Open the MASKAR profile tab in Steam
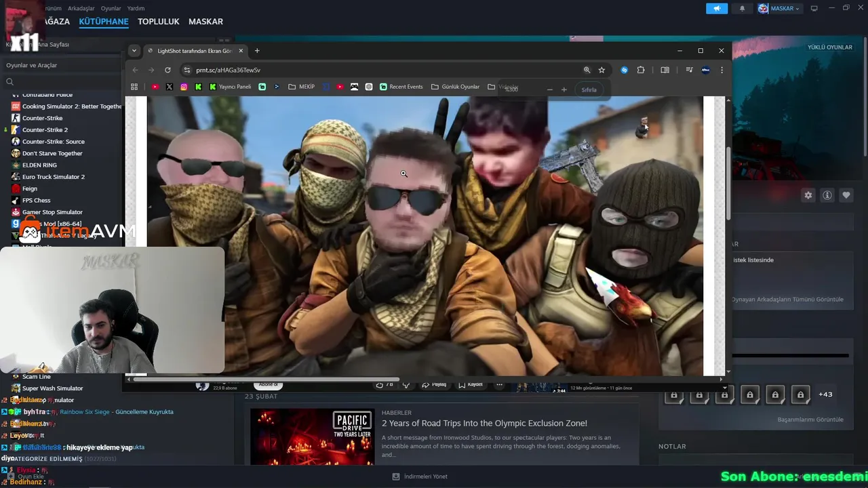 point(205,22)
